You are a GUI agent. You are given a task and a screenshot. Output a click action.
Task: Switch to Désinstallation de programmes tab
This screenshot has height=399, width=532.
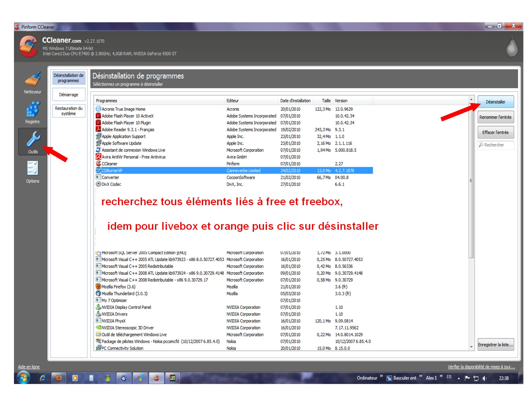tap(68, 78)
